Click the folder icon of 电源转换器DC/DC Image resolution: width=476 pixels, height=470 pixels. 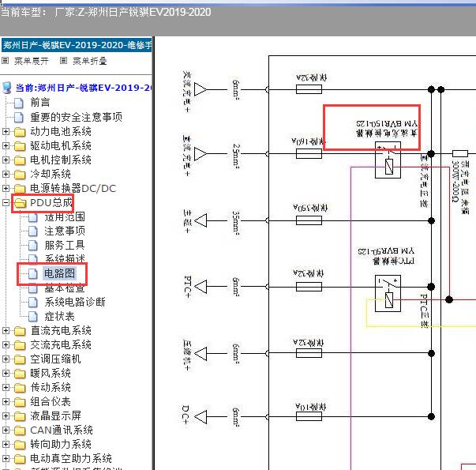point(20,189)
